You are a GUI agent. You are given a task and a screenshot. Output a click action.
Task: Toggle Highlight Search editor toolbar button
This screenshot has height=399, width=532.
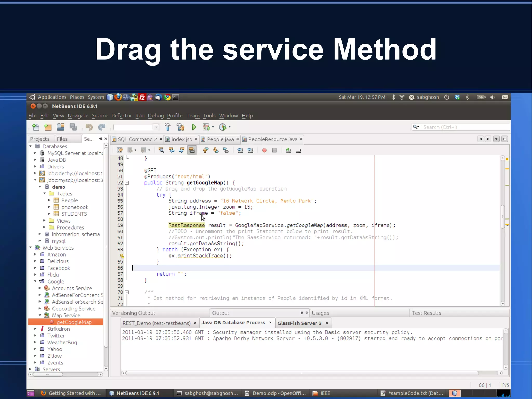[x=192, y=150]
